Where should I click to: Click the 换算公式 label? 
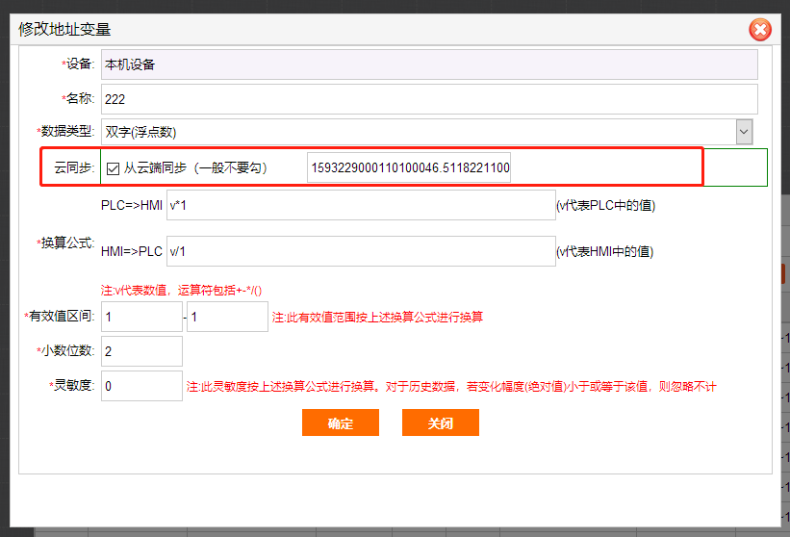click(x=66, y=244)
